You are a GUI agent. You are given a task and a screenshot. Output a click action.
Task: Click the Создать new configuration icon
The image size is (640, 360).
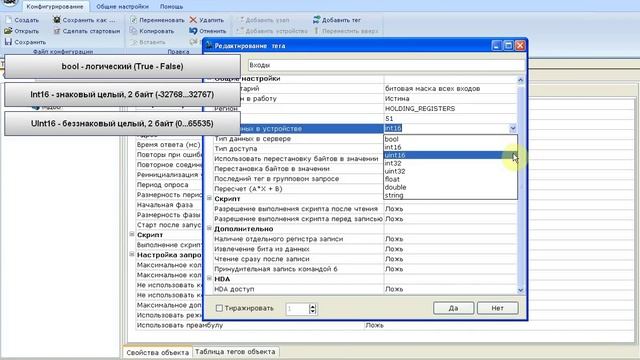coord(9,20)
